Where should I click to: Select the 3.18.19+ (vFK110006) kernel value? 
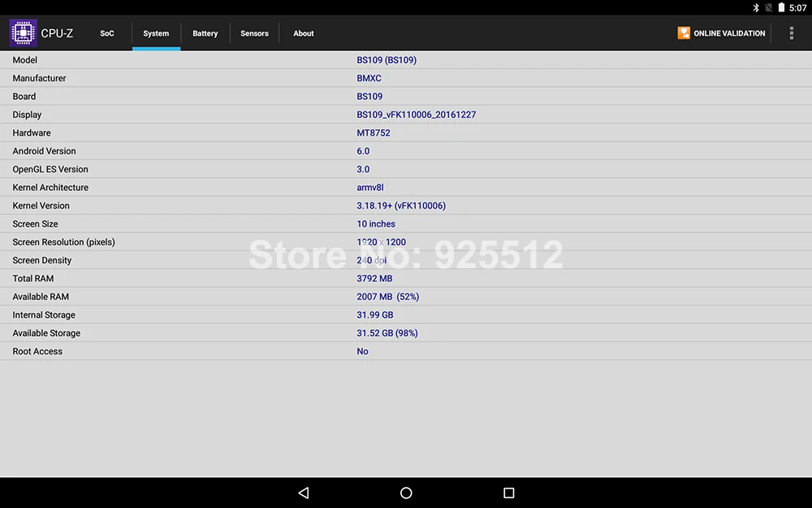[401, 206]
